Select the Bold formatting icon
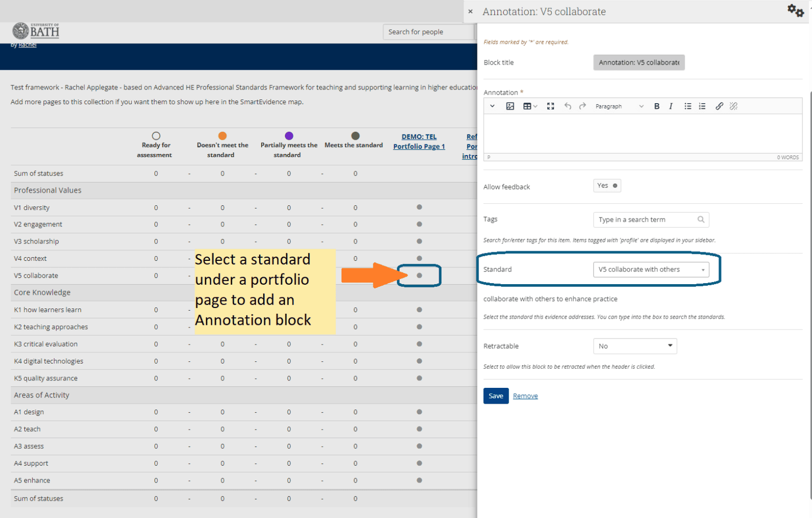This screenshot has height=518, width=812. (657, 106)
